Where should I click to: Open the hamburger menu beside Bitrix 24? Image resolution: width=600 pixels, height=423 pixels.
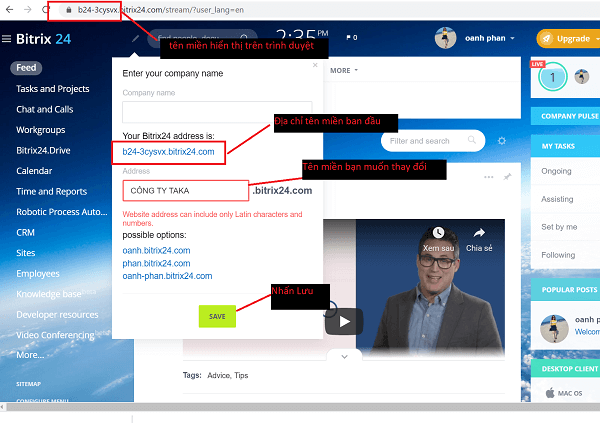pyautogui.click(x=7, y=39)
